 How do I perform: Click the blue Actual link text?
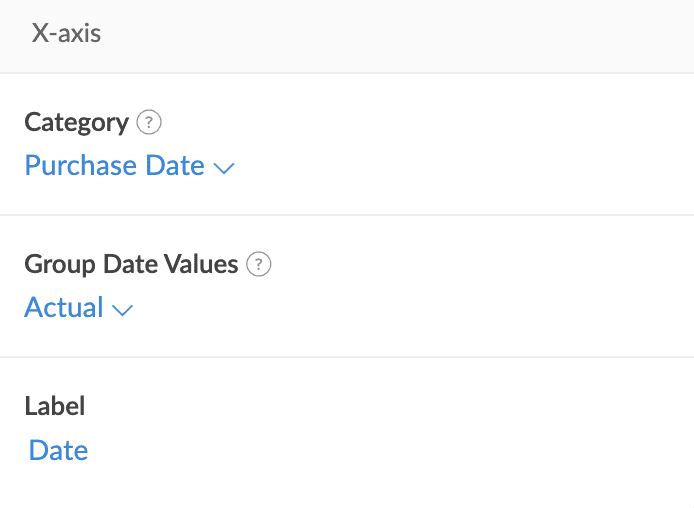click(x=64, y=308)
